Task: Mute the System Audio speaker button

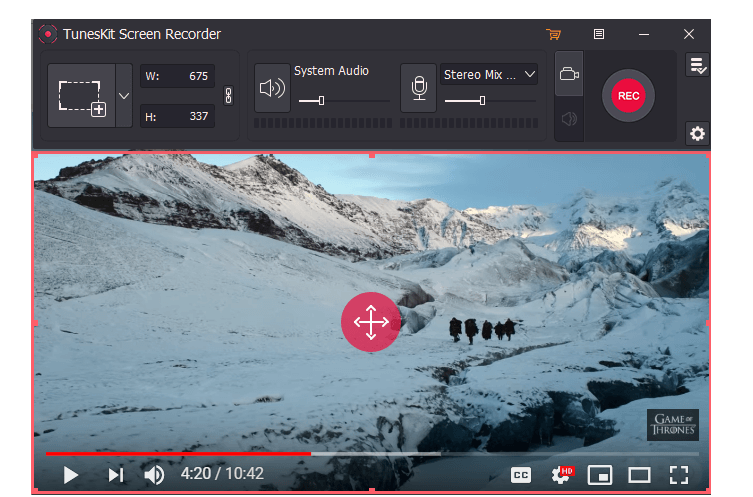Action: click(x=272, y=88)
